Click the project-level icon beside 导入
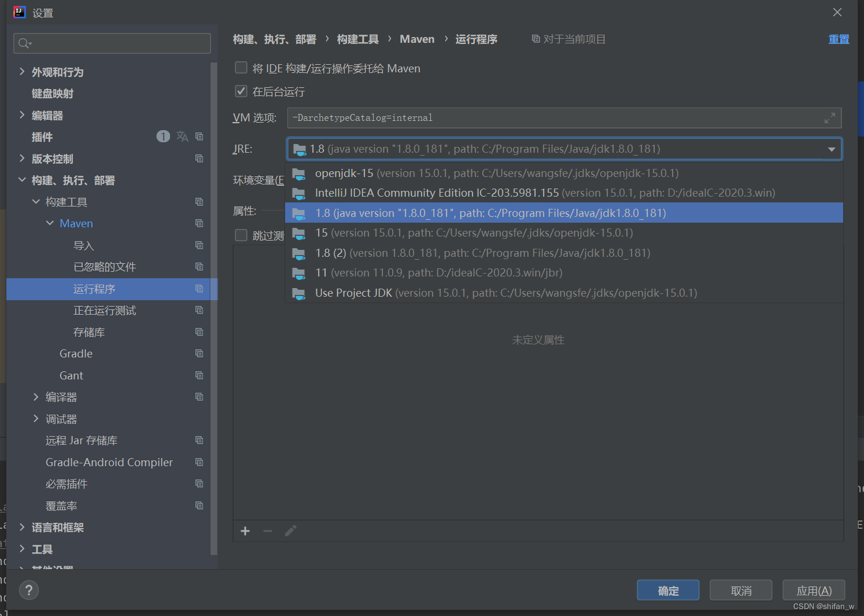 (x=200, y=245)
